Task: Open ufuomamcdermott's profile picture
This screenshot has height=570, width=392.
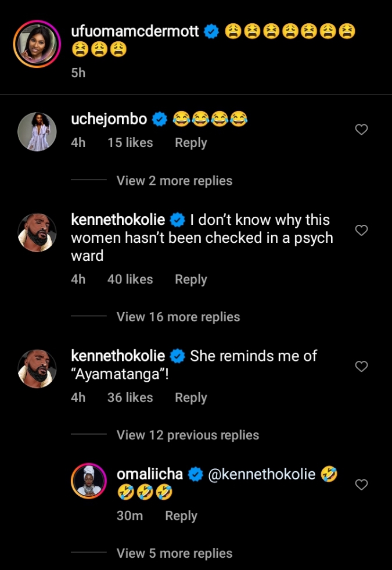Action: click(x=37, y=44)
